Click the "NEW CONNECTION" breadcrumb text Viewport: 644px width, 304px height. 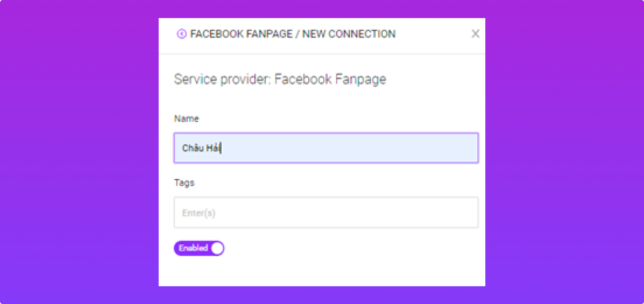click(349, 34)
